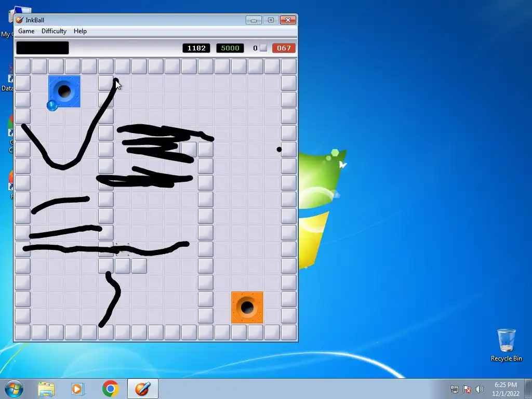Click the network tray icon
This screenshot has height=399, width=532.
pyautogui.click(x=454, y=389)
